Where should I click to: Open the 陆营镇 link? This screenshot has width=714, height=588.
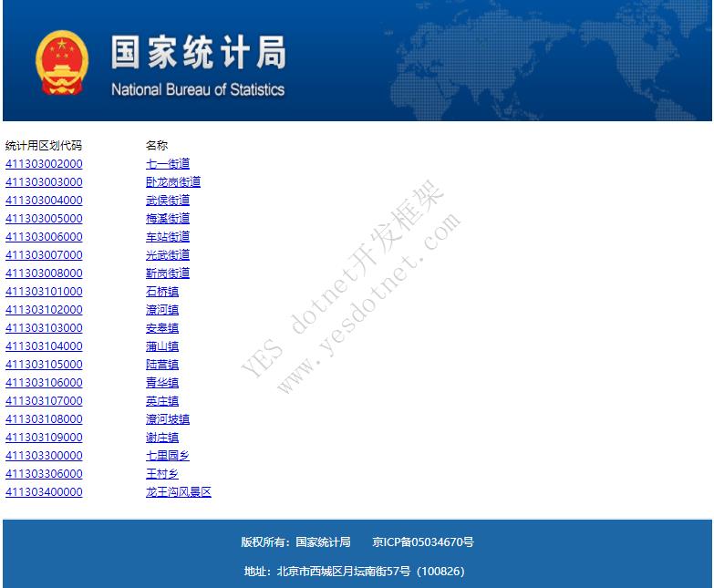(162, 364)
